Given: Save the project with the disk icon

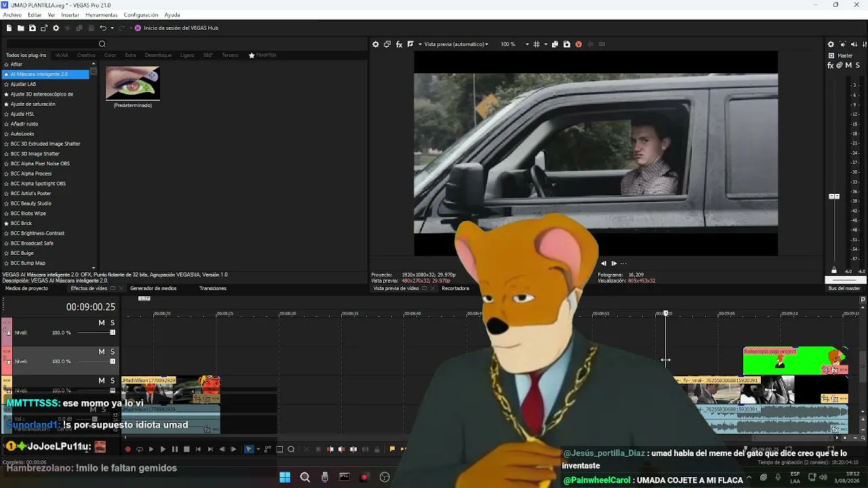Looking at the screenshot, I should click(32, 28).
